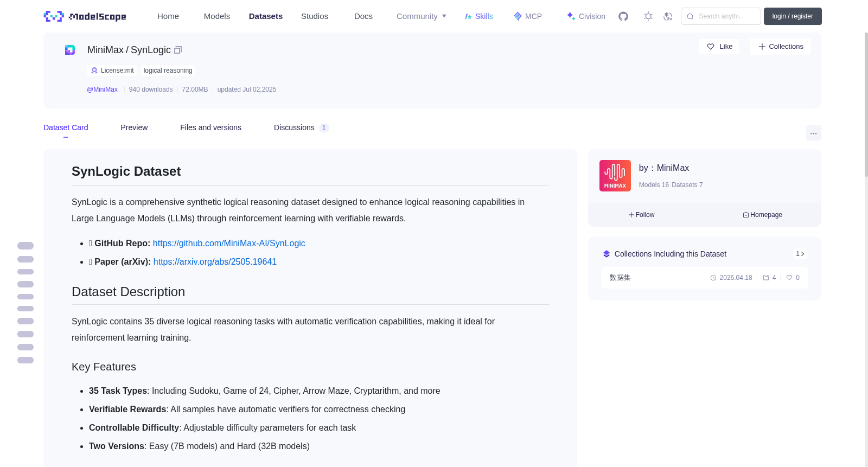Open the Civision page
The image size is (868, 467).
click(586, 16)
